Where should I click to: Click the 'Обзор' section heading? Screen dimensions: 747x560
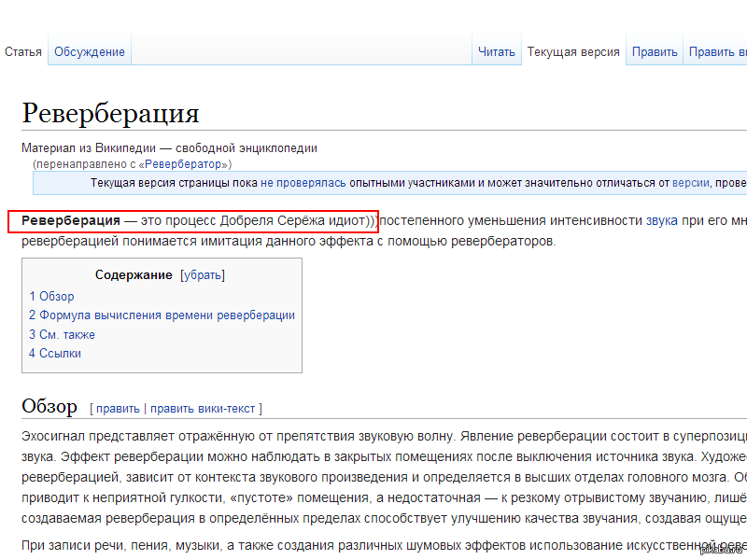[x=49, y=407]
